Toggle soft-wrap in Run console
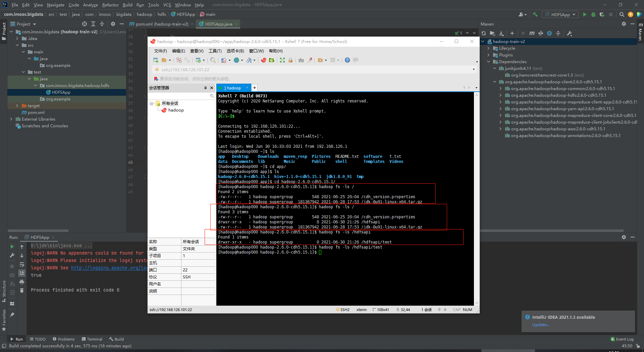 pos(22,264)
